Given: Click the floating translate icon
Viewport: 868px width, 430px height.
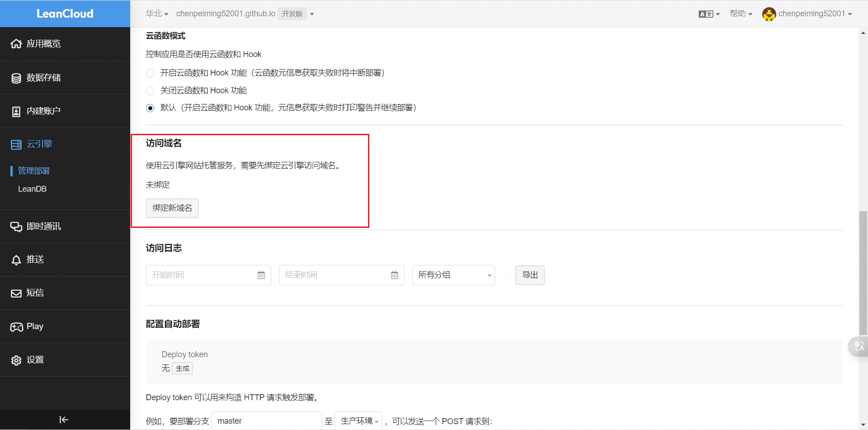Looking at the screenshot, I should pyautogui.click(x=859, y=347).
